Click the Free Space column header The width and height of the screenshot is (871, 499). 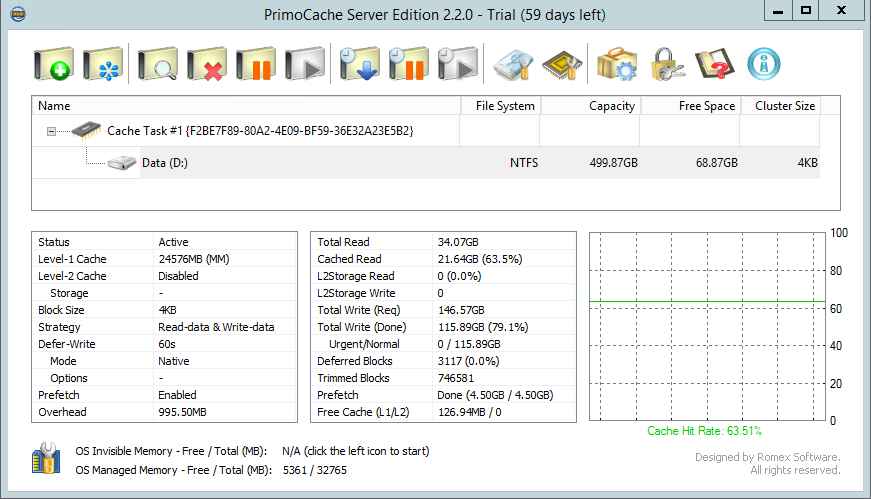coord(689,106)
